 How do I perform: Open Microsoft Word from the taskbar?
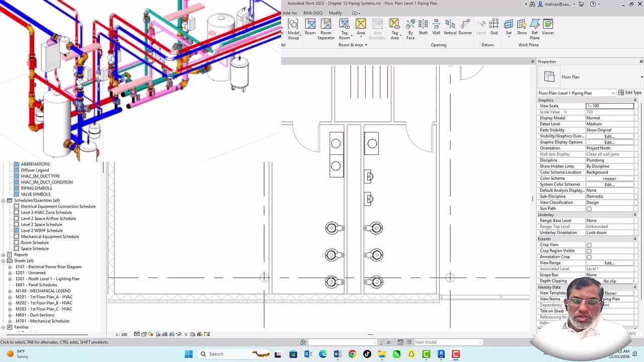tap(338, 354)
